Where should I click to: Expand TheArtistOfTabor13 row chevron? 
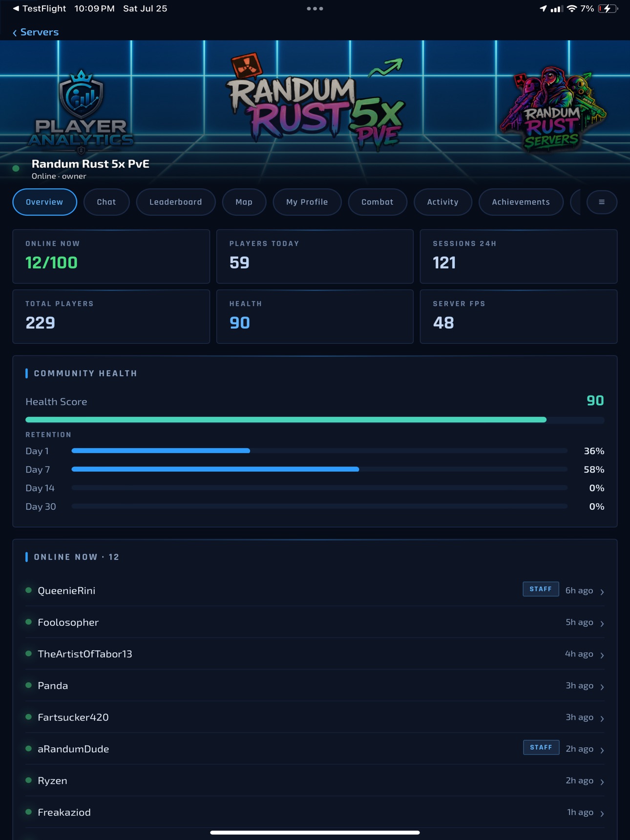tap(602, 655)
